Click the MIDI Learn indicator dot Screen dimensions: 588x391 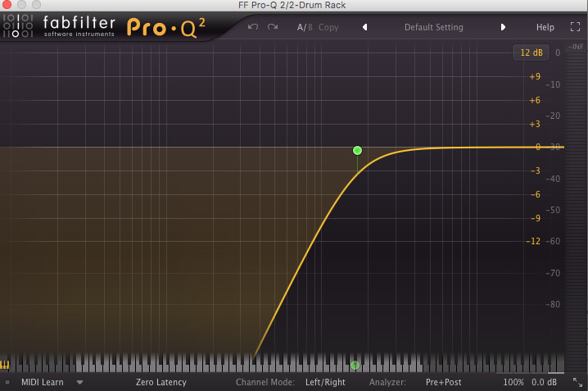pos(7,382)
